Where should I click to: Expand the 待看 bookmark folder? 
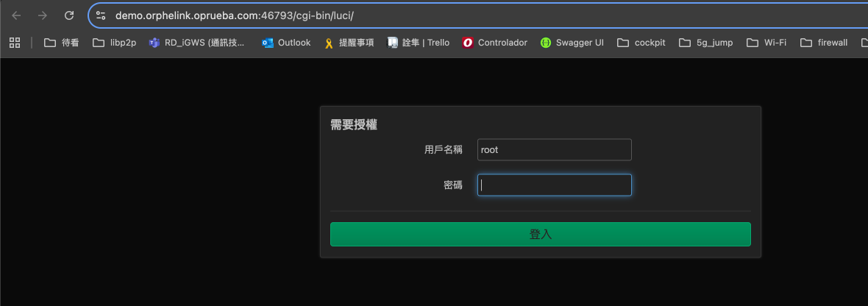tap(62, 43)
